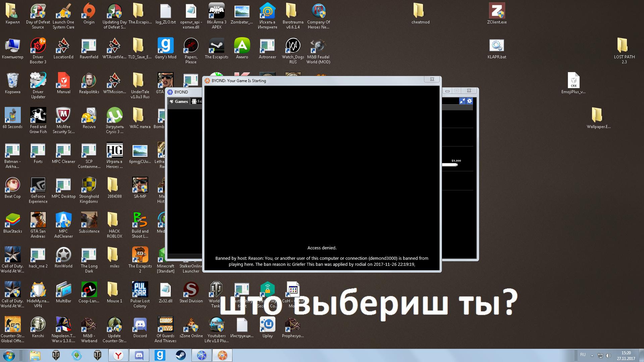The height and width of the screenshot is (362, 644).
Task: Click the blue shrink-arrows icon in BYOND
Action: tap(463, 101)
